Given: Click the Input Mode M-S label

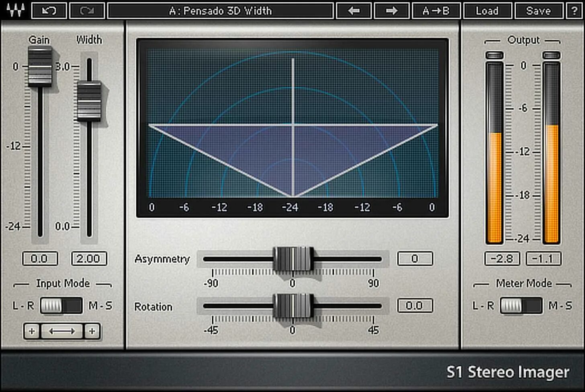Looking at the screenshot, I should 100,306.
